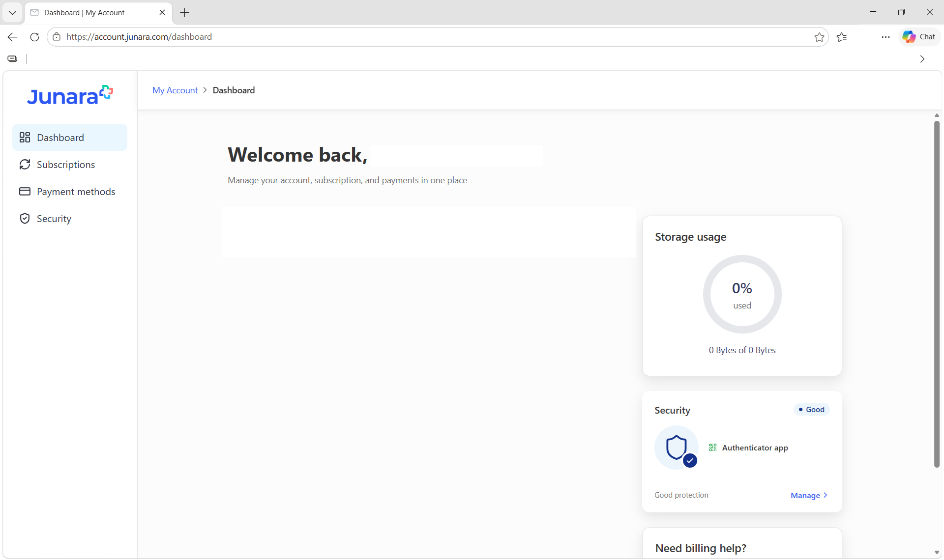
Task: Click the Dashboard breadcrumb text
Action: pos(234,90)
